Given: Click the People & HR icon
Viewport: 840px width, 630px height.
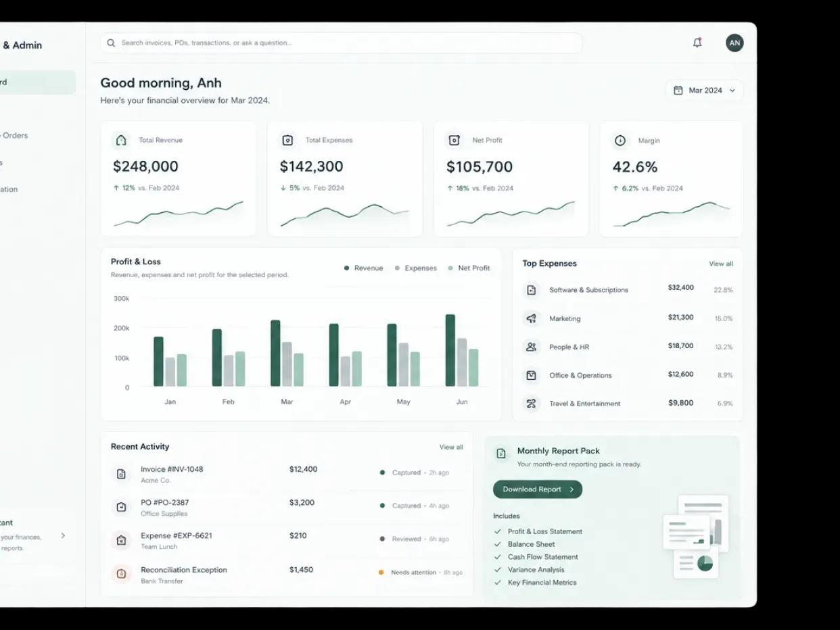Looking at the screenshot, I should click(532, 347).
